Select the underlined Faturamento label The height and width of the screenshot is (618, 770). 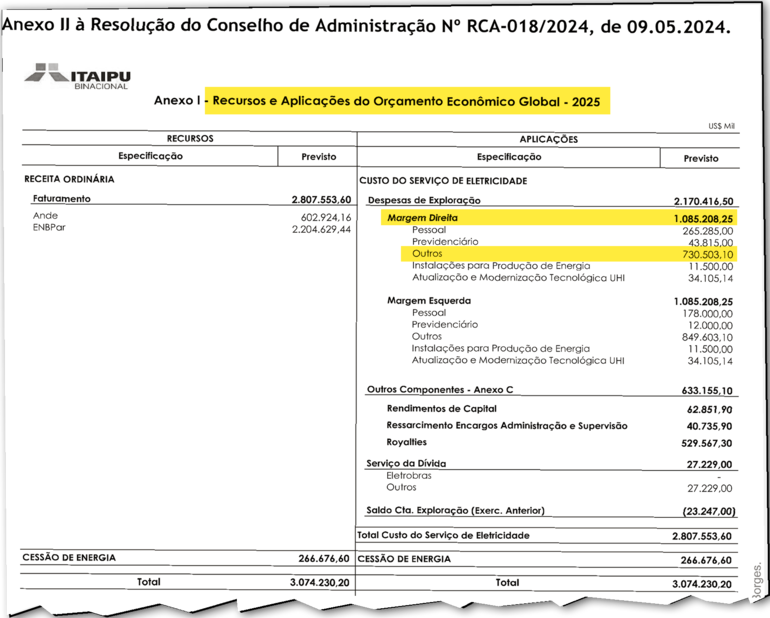click(62, 199)
